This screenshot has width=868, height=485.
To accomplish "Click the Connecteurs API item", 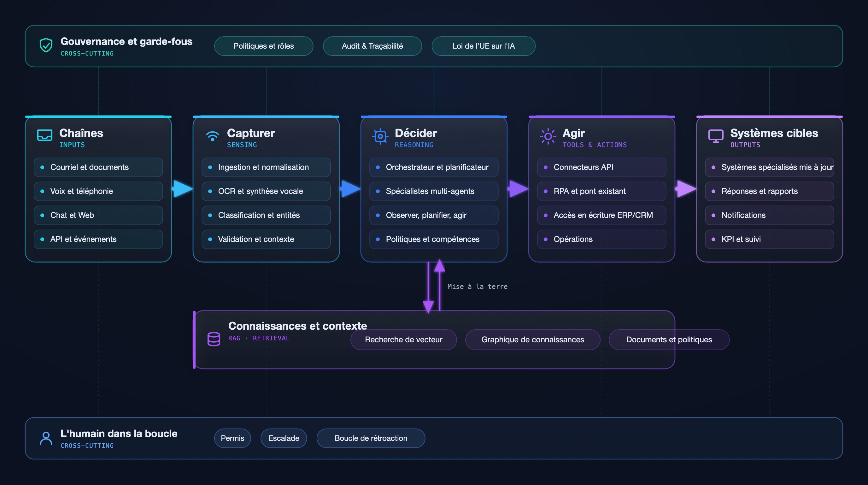I will pos(602,167).
